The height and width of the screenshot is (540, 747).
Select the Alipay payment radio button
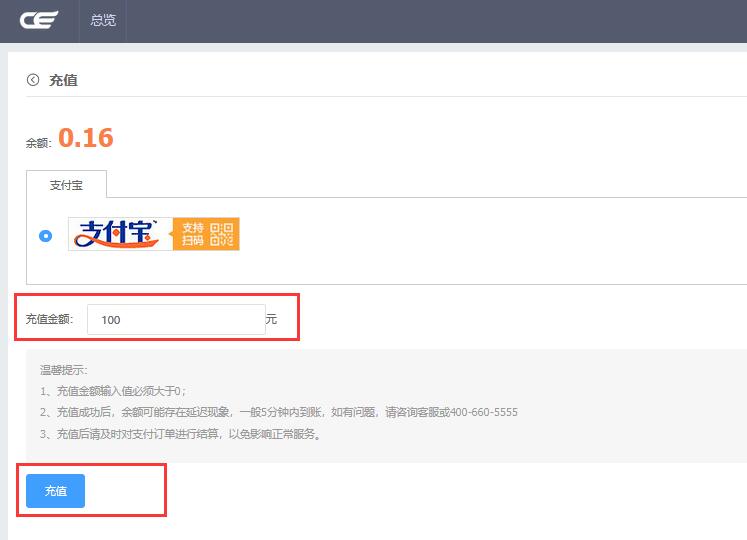pyautogui.click(x=45, y=236)
